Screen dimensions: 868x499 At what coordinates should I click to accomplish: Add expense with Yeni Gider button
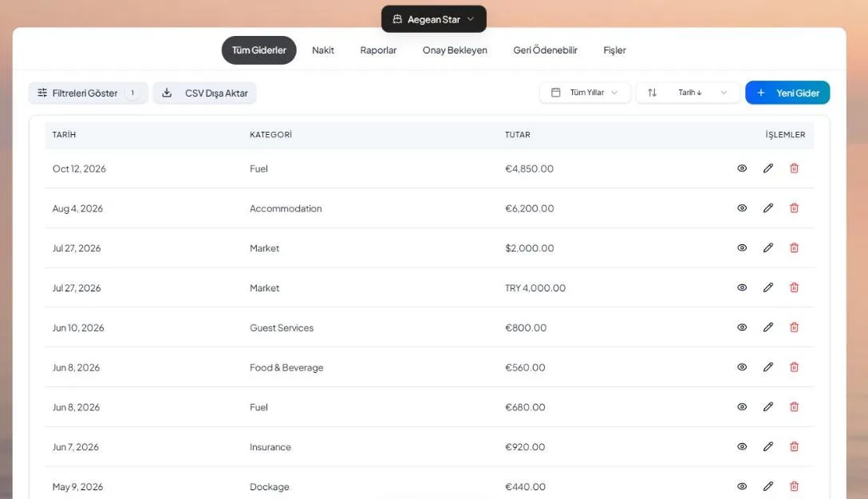coord(787,93)
